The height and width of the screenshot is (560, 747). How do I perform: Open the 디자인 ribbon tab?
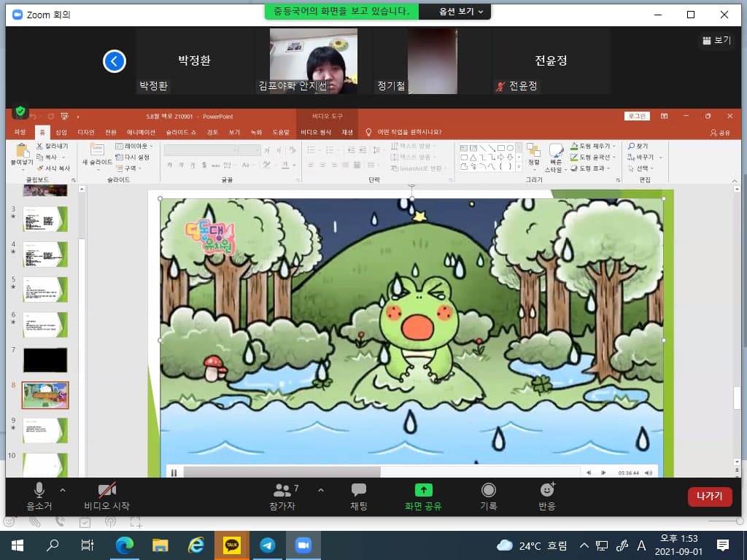click(x=86, y=132)
